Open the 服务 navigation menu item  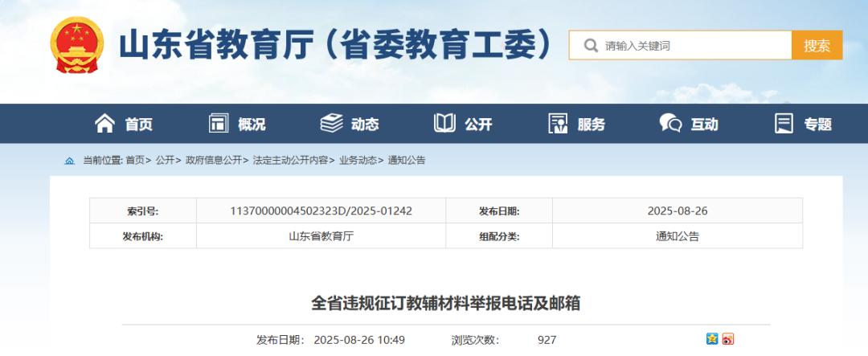[592, 124]
